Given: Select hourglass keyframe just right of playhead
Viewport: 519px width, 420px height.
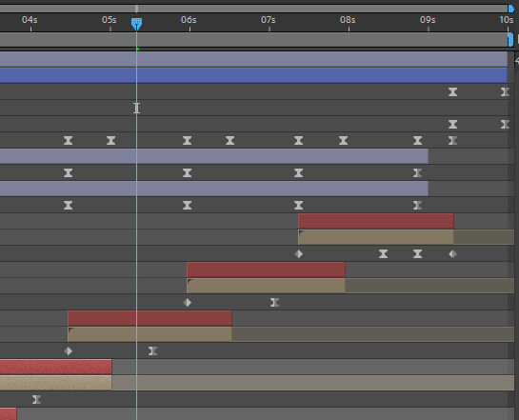Looking at the screenshot, I should tap(152, 350).
